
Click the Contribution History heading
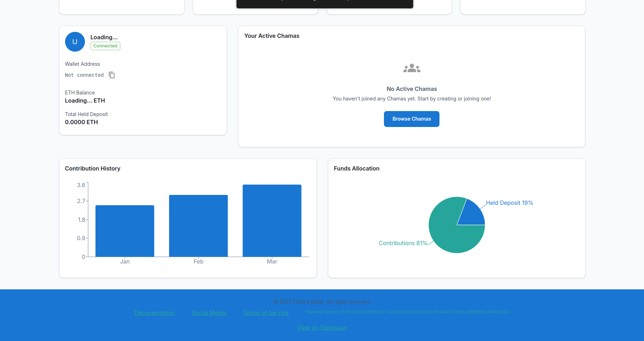tap(93, 168)
